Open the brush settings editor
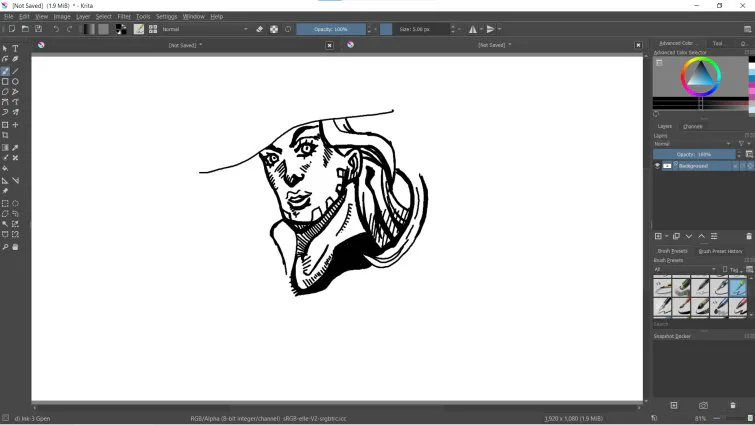Viewport: 755px width, 425px height. [139, 29]
